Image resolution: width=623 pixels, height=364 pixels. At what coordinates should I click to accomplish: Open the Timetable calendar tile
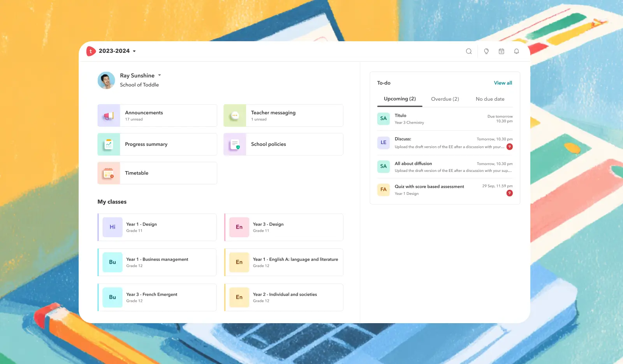tap(157, 173)
